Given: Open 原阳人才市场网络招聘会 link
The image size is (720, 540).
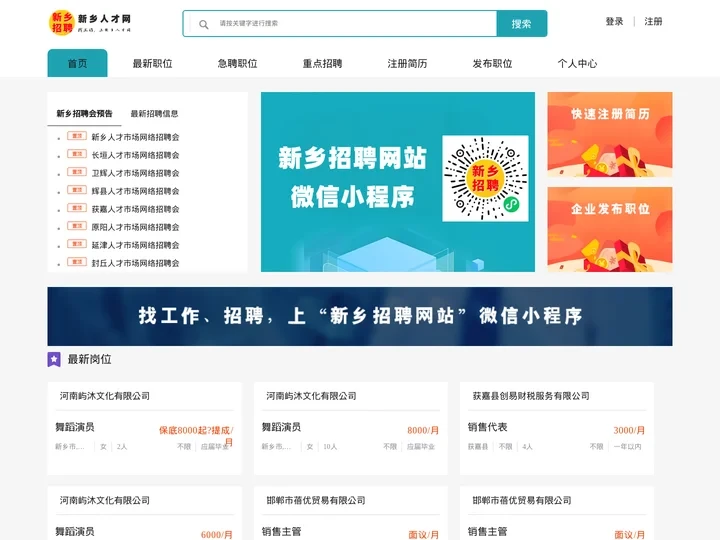Looking at the screenshot, I should (135, 227).
